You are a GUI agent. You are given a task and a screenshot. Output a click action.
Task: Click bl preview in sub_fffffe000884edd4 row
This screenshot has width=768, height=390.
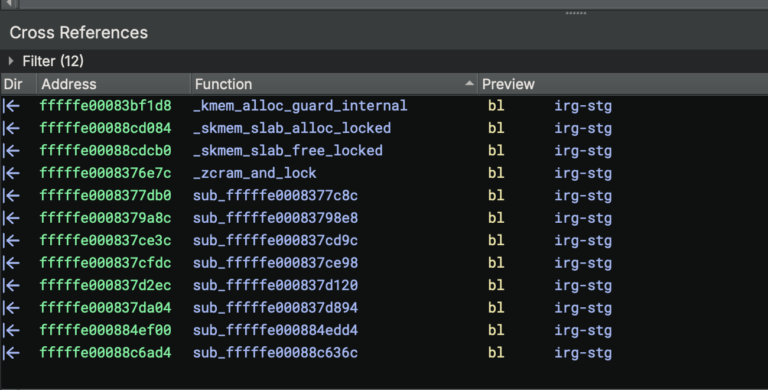(x=496, y=331)
